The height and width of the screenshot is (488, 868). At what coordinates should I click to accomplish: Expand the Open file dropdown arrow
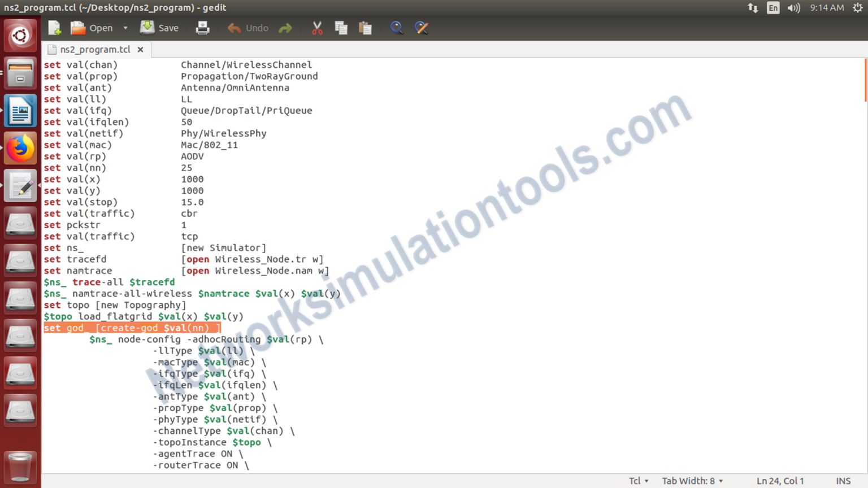click(x=125, y=28)
